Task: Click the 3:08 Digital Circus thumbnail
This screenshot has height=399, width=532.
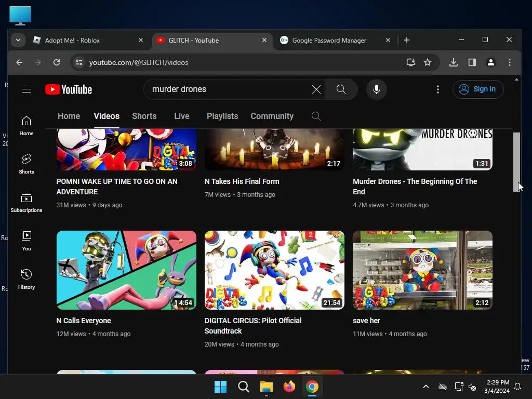Action: [126, 149]
